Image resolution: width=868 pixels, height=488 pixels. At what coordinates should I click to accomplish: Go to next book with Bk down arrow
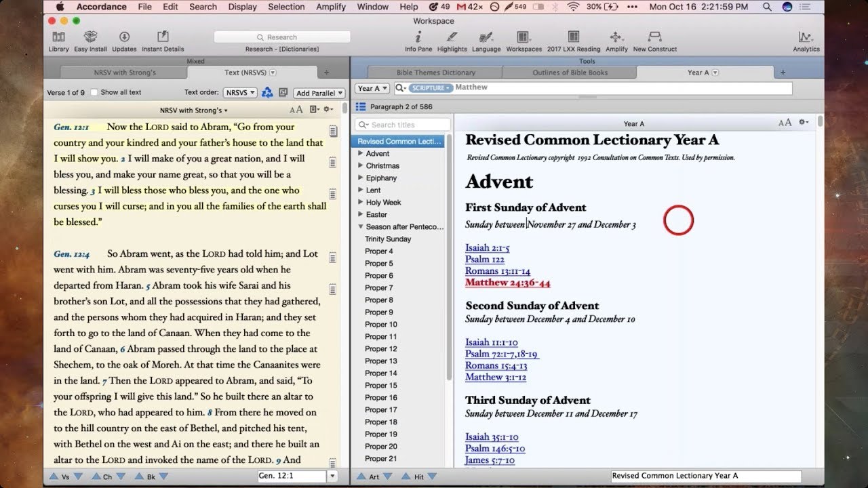(165, 476)
